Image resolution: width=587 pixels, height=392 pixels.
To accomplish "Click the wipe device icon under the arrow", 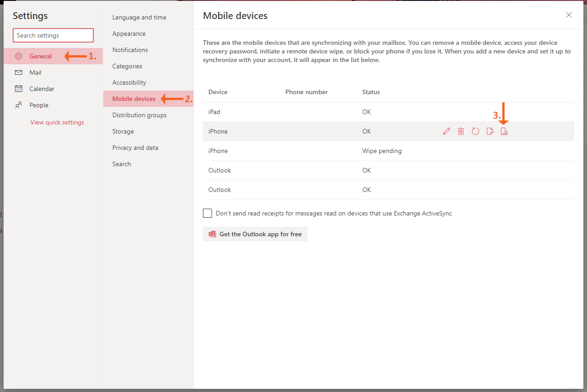I will [x=505, y=131].
